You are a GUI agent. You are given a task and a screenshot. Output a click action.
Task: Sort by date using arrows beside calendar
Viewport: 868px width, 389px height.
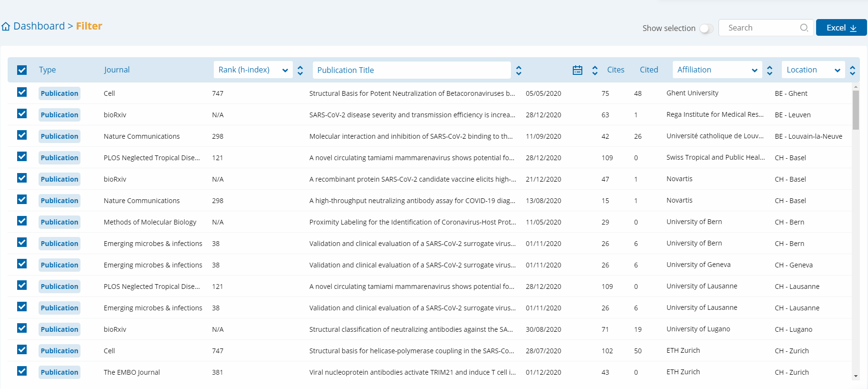(595, 70)
